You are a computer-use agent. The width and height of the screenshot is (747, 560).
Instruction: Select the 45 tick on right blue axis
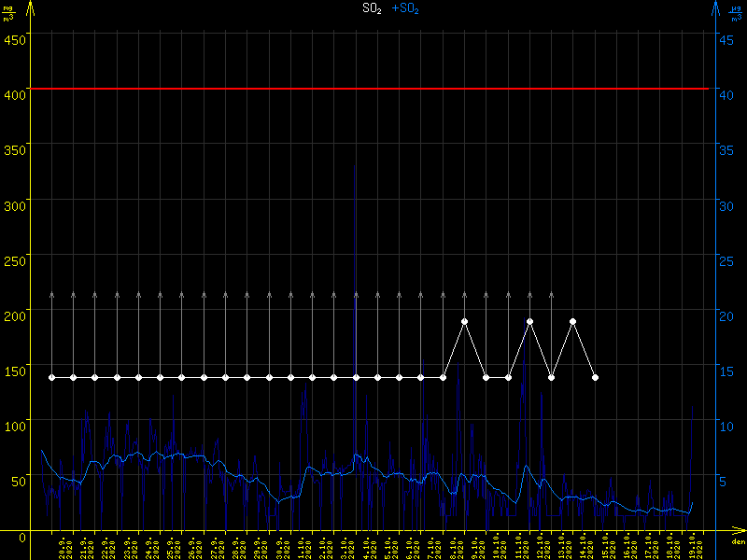tap(725, 39)
